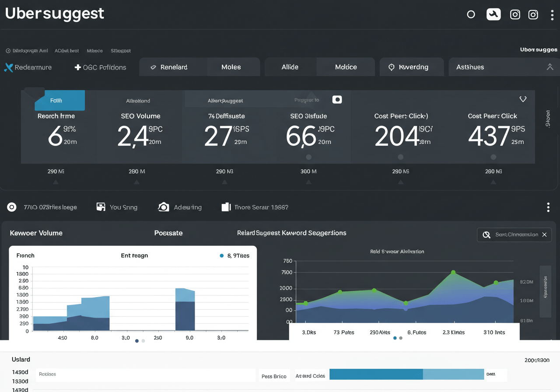This screenshot has width=560, height=392.
Task: Click the circle icon in top header
Action: 471,14
